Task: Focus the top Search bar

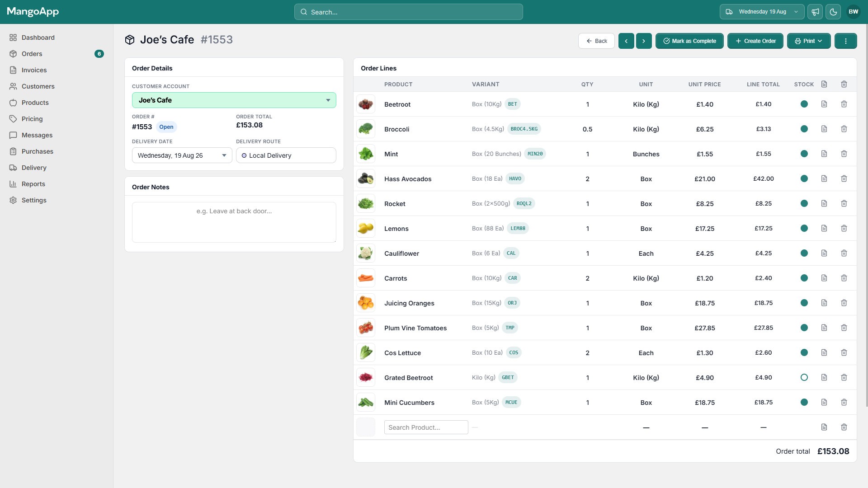Action: tap(408, 12)
